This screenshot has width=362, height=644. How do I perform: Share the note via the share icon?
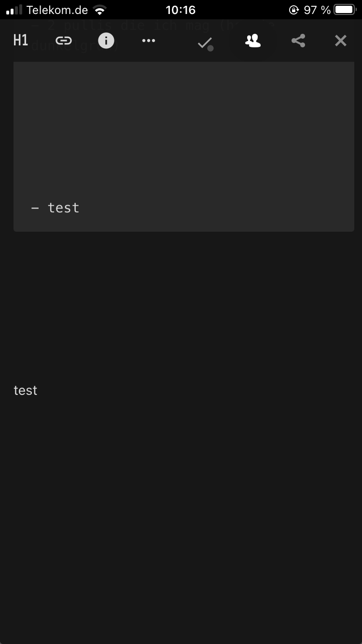pyautogui.click(x=298, y=41)
